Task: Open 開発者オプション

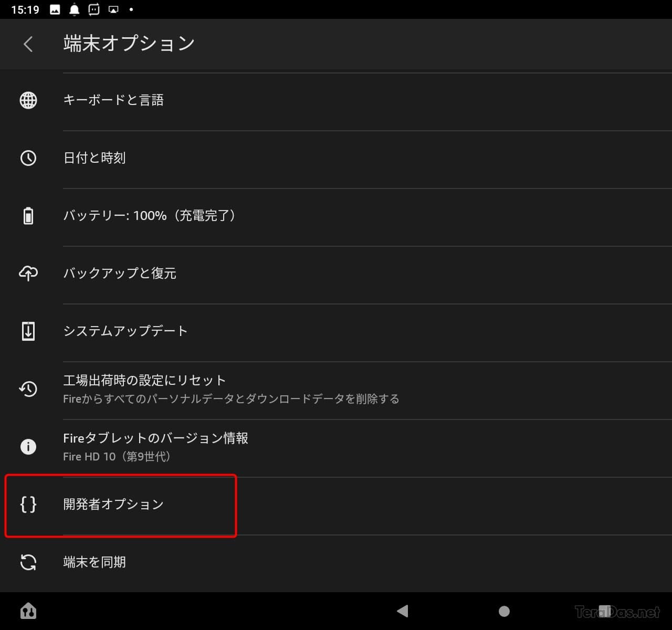Action: [x=336, y=505]
